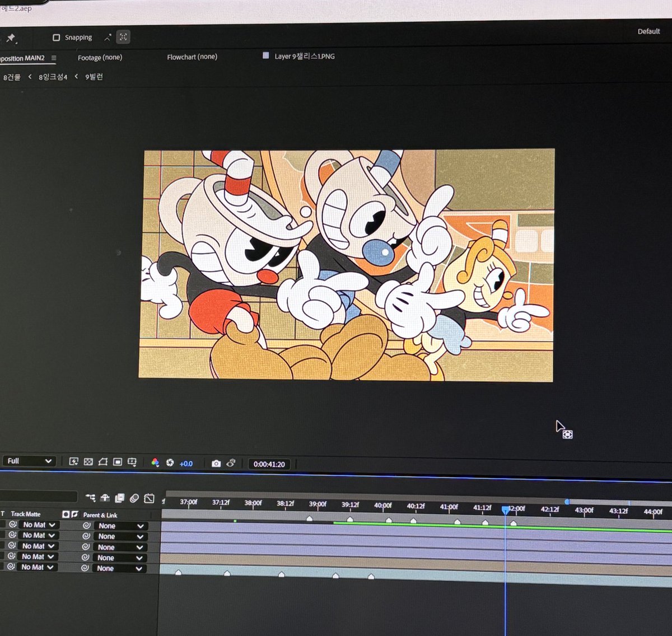Click the 37:12f ruler mark

click(x=221, y=502)
